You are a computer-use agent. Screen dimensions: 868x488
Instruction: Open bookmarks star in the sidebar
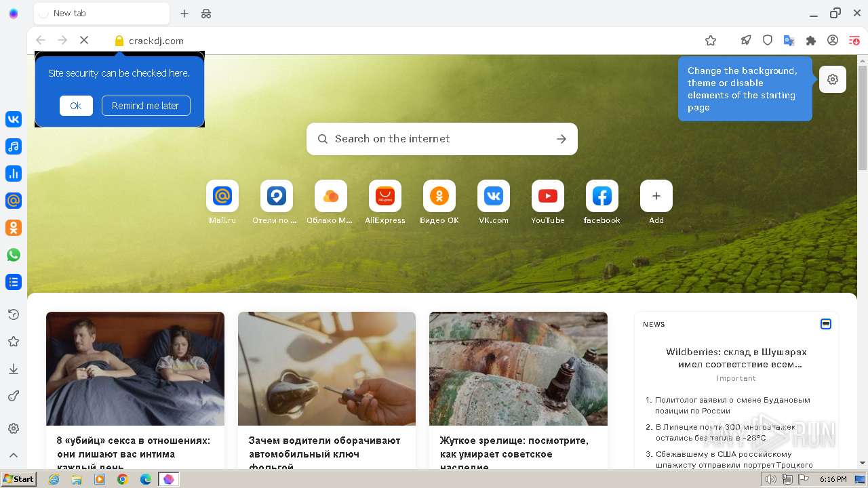pyautogui.click(x=14, y=342)
